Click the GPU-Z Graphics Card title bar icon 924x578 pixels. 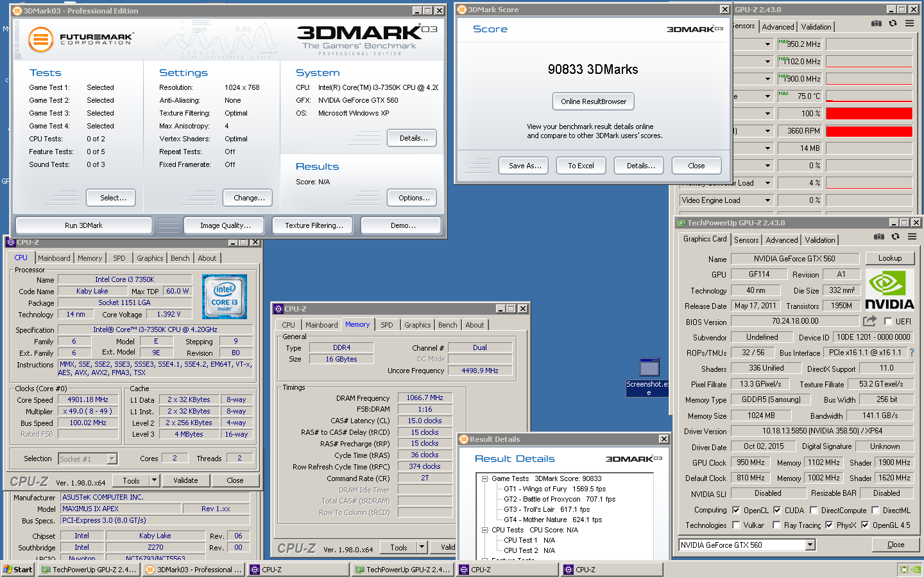tap(681, 223)
